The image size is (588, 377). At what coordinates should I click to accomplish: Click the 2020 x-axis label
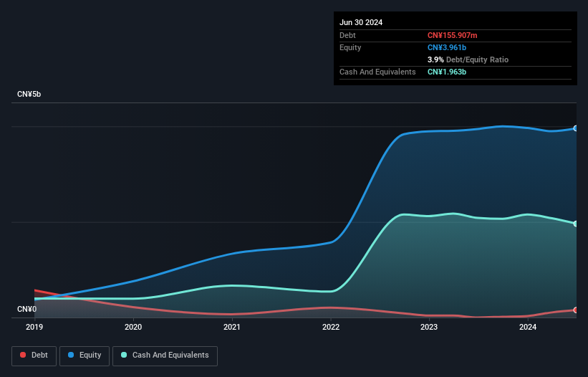point(133,327)
